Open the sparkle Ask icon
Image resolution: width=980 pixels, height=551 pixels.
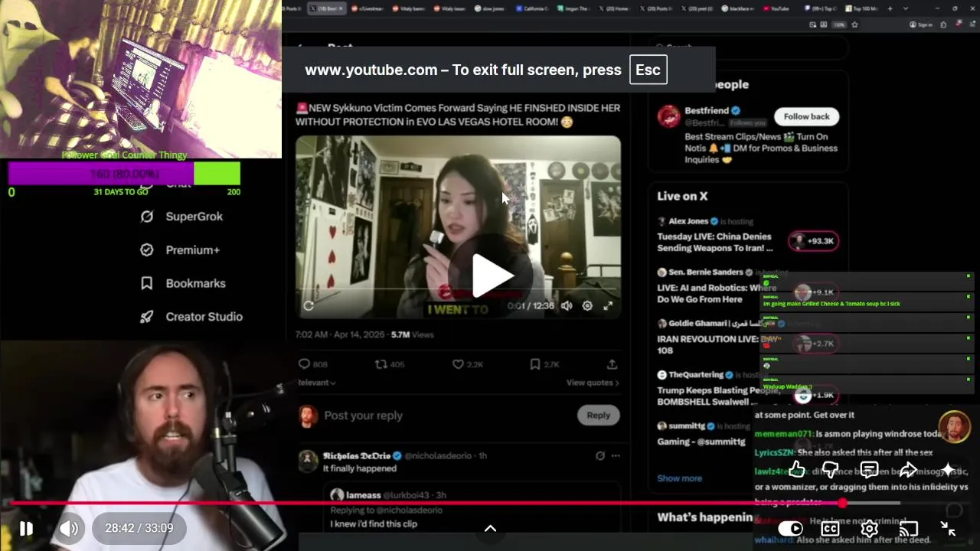948,469
